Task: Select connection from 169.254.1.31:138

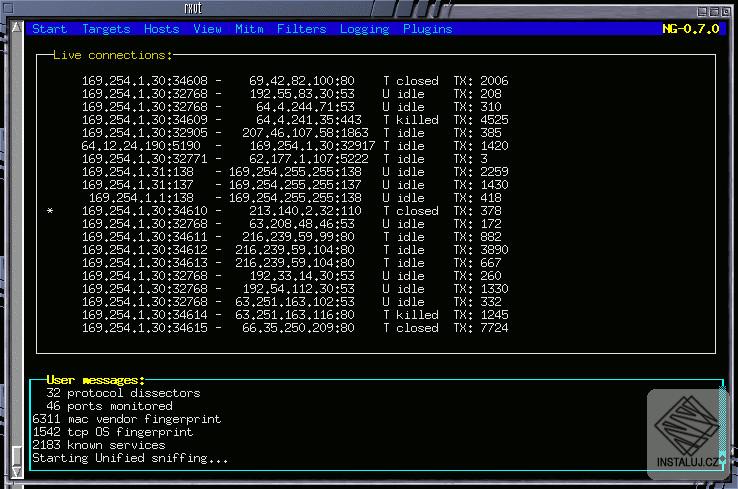Action: pyautogui.click(x=295, y=172)
